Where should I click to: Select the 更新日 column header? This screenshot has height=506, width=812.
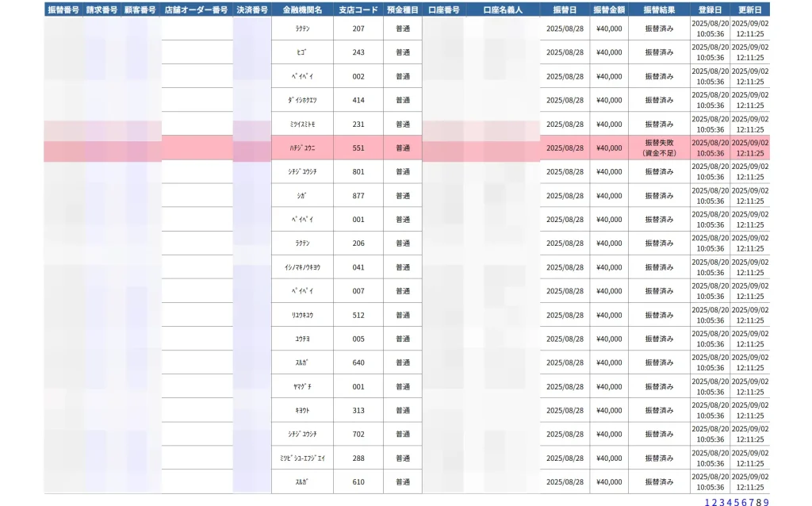click(x=749, y=10)
